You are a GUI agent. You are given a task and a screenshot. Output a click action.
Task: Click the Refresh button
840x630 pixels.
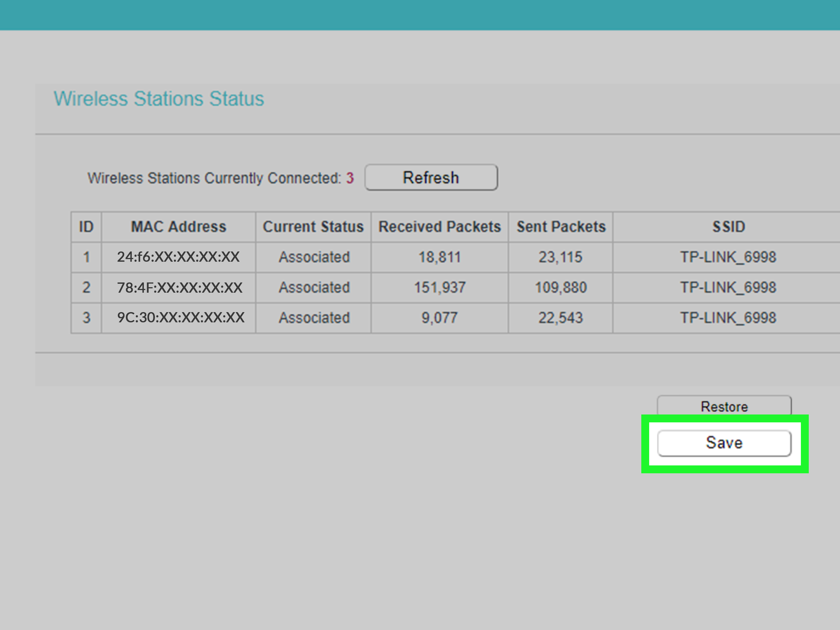431,177
